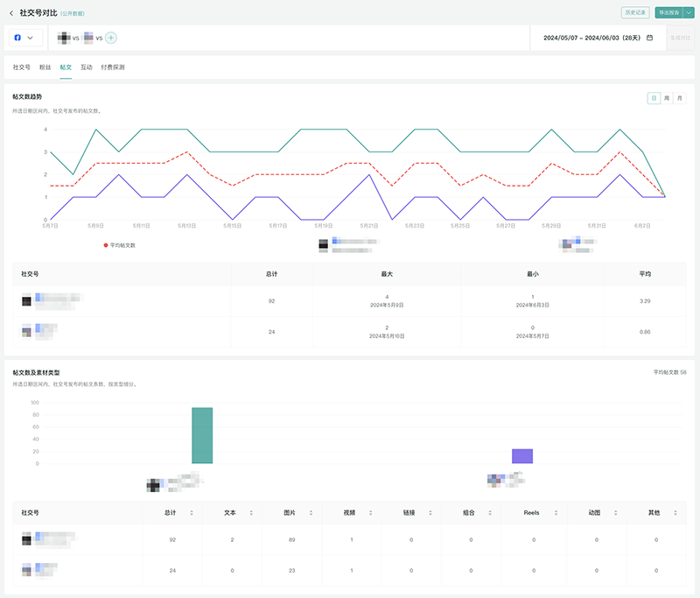Click the plus icon to add an account
This screenshot has height=598, width=700.
(x=111, y=38)
